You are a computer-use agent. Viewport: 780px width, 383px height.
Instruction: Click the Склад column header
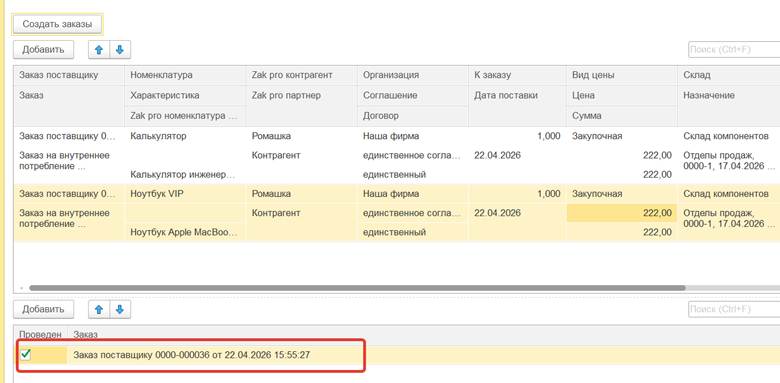[x=728, y=75]
